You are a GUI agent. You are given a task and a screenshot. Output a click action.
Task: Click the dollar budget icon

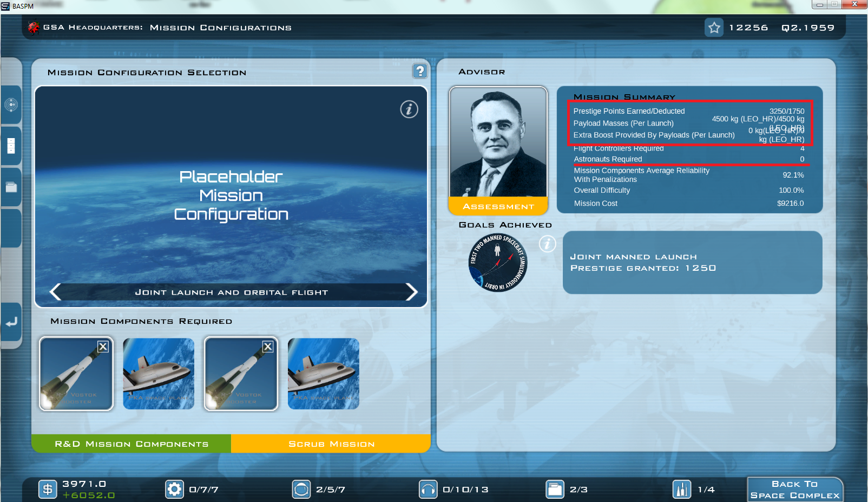[48, 490]
